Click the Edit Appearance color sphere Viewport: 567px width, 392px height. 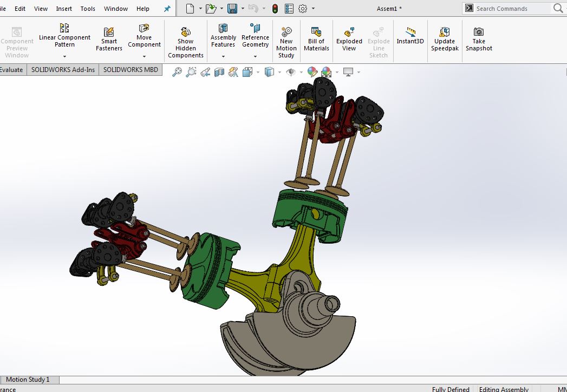point(312,72)
